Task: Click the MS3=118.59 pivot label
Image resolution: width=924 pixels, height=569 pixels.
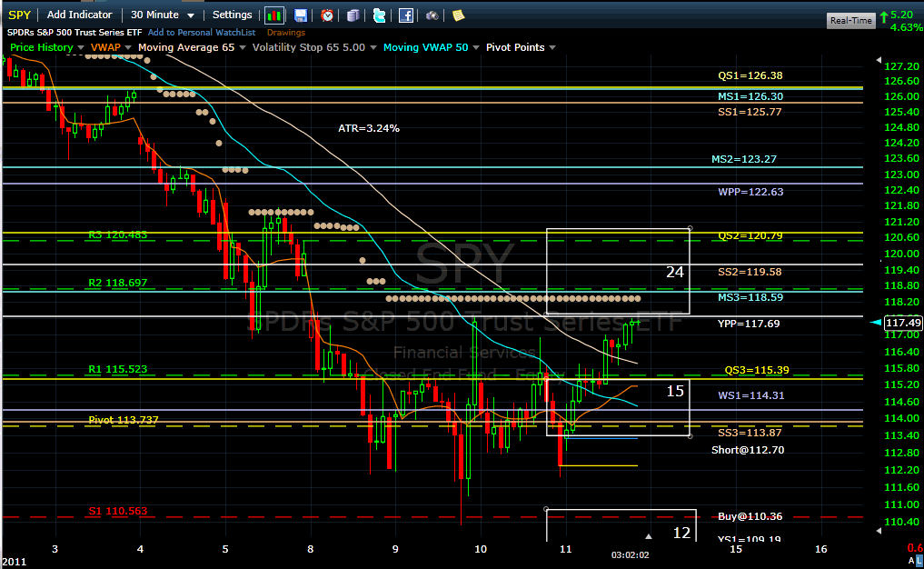Action: [x=750, y=297]
